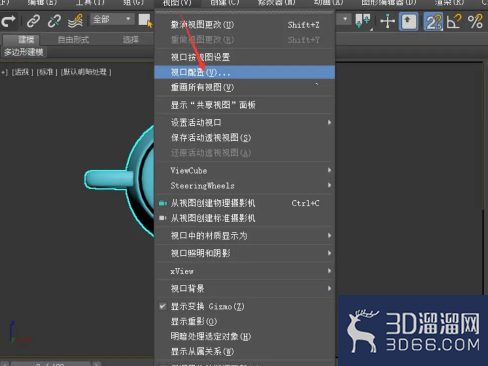Click the viewport axis tripod gizmo

[20, 332]
